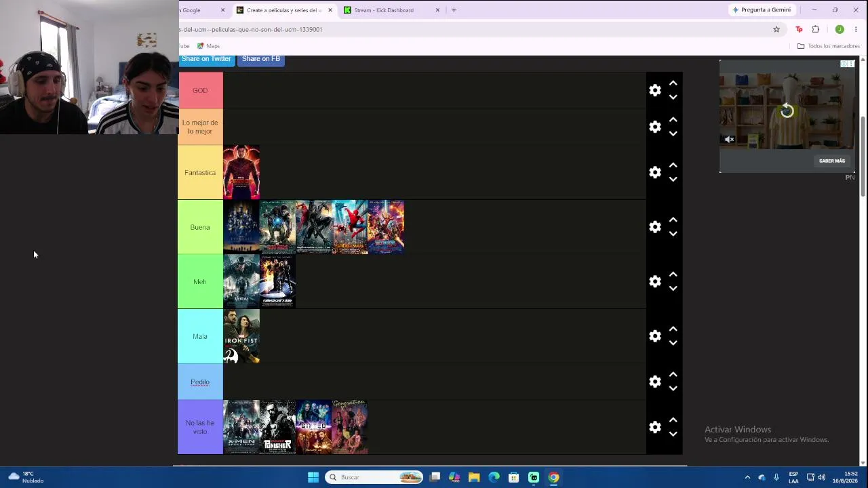The height and width of the screenshot is (488, 868).
Task: Select the Spider-Man Homecoming poster
Action: click(350, 227)
